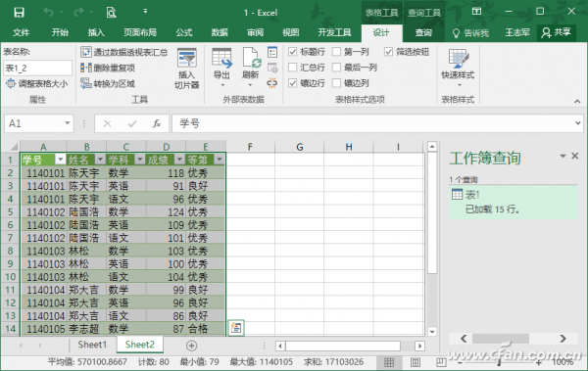
Task: Switch to the 公式 (Formulas) tab
Action: (x=184, y=32)
